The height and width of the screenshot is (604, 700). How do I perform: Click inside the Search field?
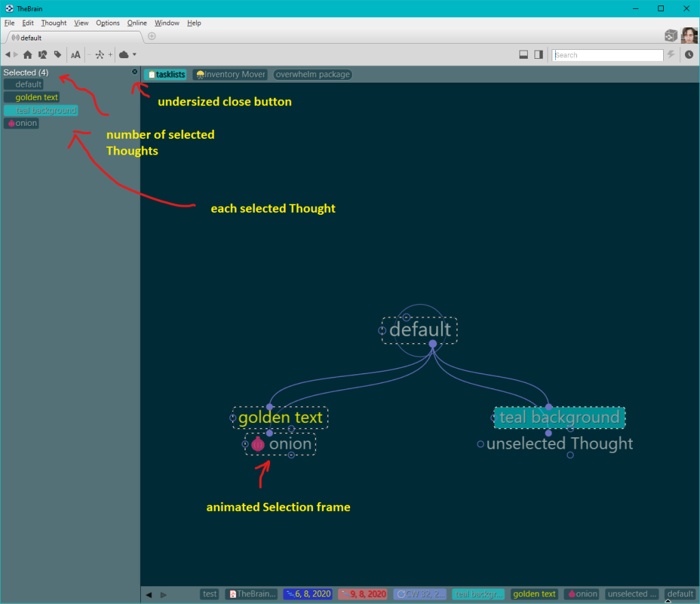[x=608, y=55]
